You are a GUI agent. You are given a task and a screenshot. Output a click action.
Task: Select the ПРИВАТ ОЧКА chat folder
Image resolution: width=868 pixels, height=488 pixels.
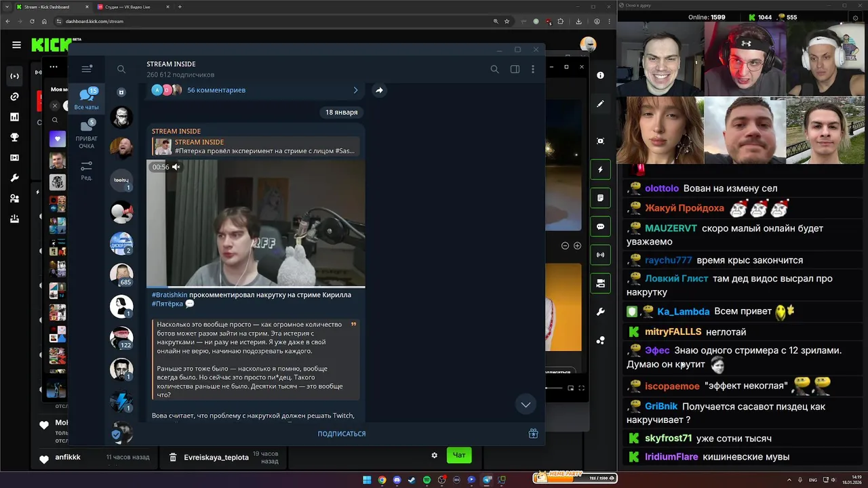click(87, 134)
